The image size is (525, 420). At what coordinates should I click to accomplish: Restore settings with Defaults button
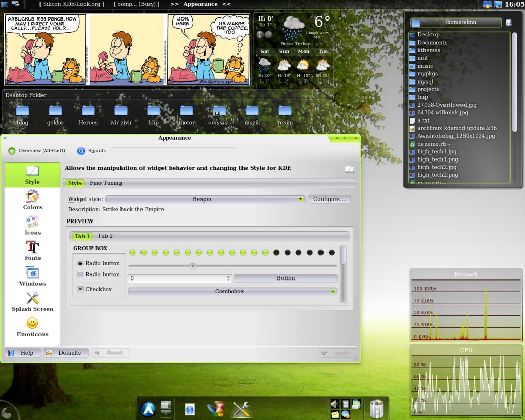click(x=66, y=353)
